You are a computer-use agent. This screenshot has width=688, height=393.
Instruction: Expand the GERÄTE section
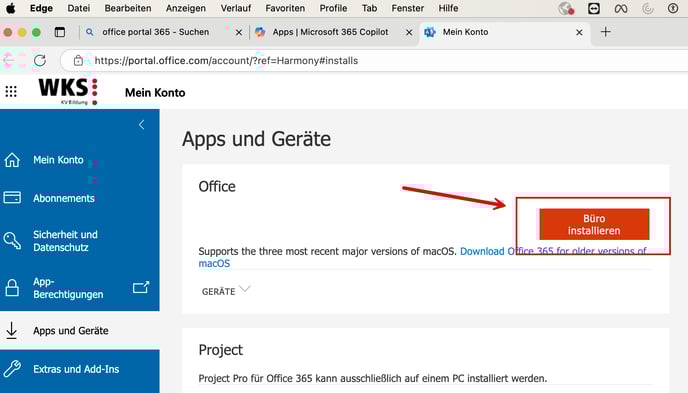226,291
